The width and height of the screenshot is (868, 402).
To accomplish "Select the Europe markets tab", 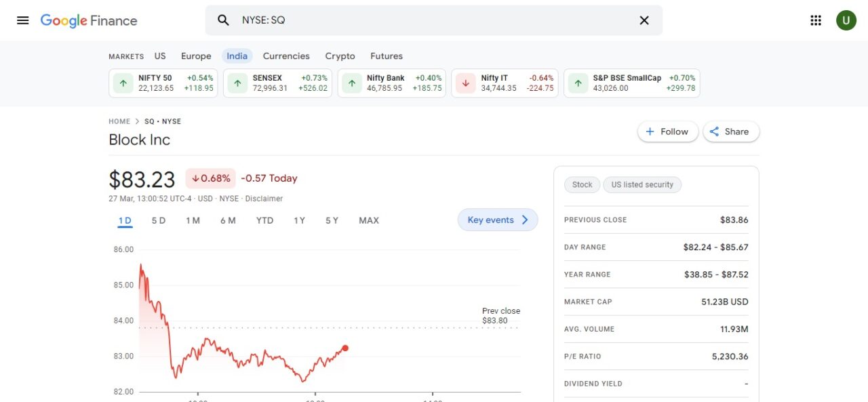I will coord(196,56).
